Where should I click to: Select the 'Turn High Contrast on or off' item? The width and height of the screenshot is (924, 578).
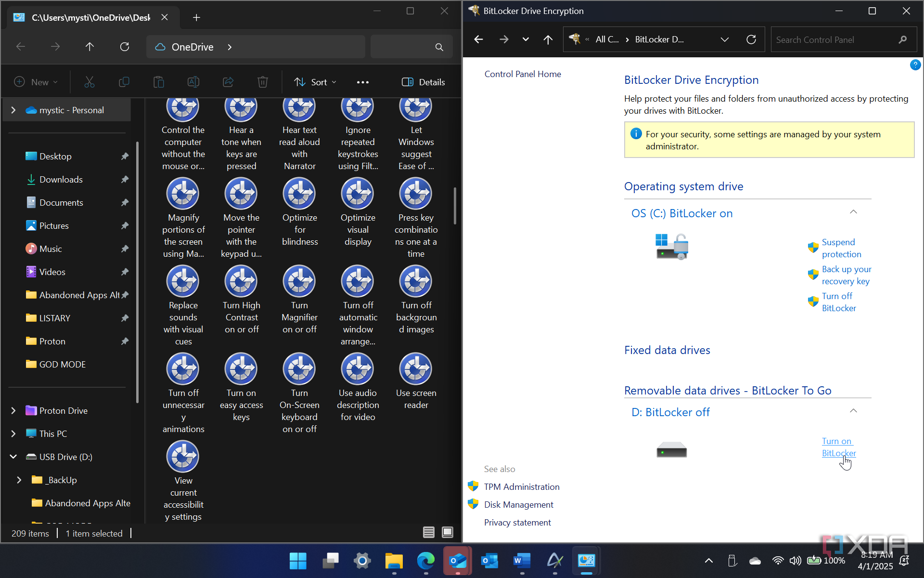[242, 300]
